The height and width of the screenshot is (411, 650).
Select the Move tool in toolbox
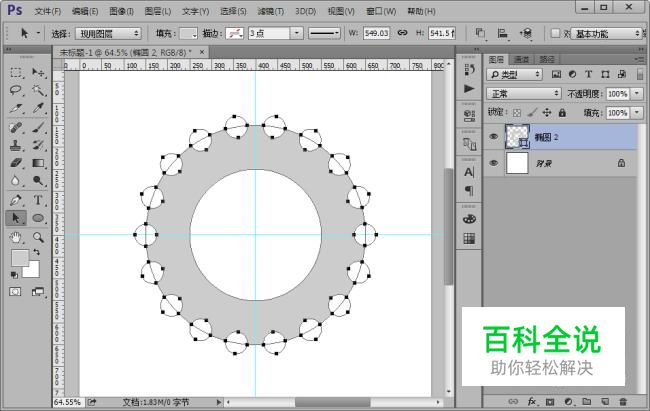38,73
